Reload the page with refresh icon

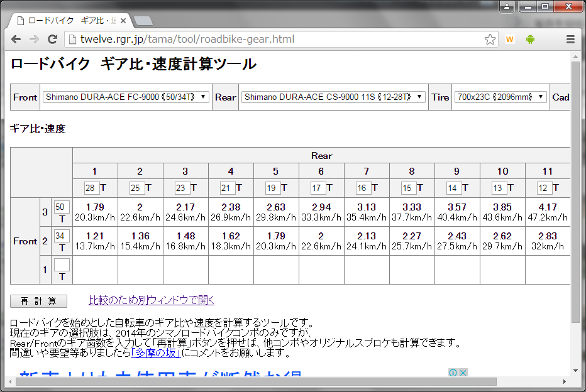point(52,39)
